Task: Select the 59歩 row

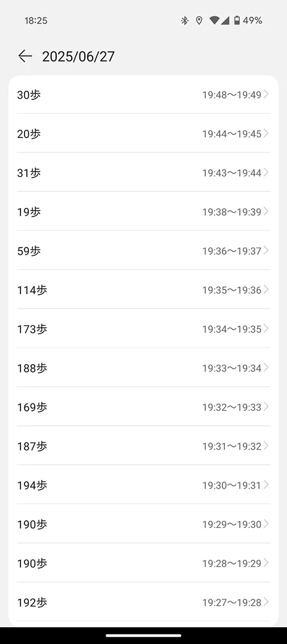Action: click(x=143, y=250)
